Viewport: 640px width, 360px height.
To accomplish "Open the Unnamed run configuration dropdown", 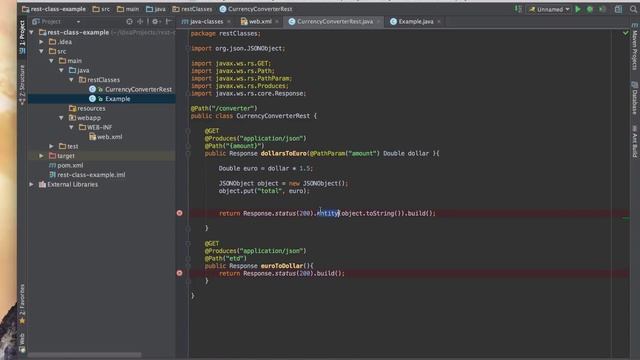I will pos(549,9).
